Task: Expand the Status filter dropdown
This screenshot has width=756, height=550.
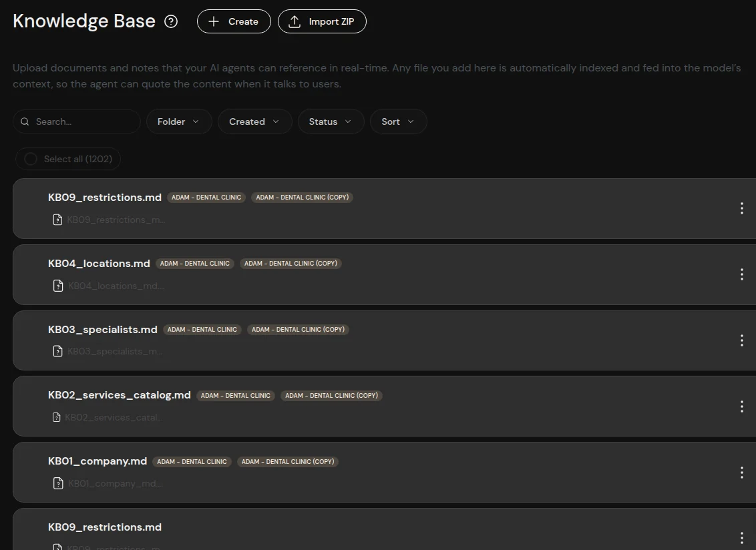Action: pos(331,121)
